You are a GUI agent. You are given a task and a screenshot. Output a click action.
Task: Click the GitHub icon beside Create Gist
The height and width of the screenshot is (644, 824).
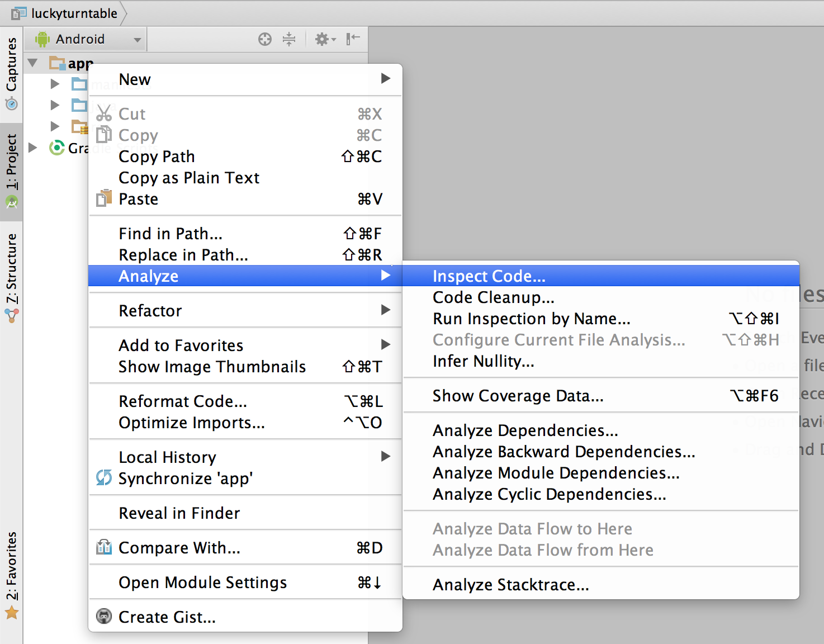point(104,616)
